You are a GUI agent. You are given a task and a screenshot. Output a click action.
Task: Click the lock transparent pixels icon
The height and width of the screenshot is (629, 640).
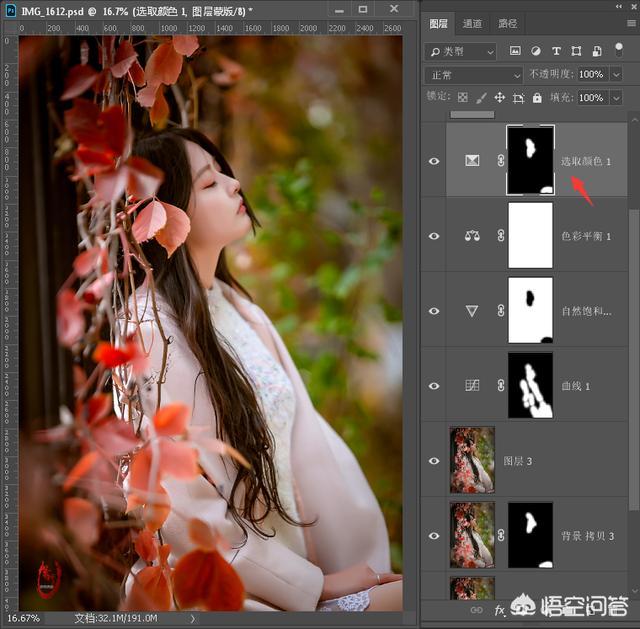462,98
